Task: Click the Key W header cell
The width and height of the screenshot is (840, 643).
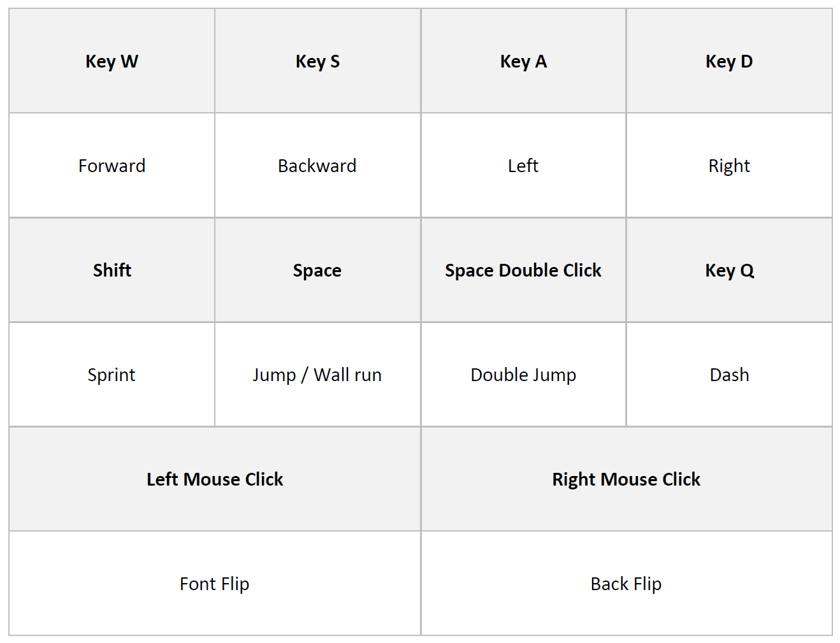Action: coord(112,61)
